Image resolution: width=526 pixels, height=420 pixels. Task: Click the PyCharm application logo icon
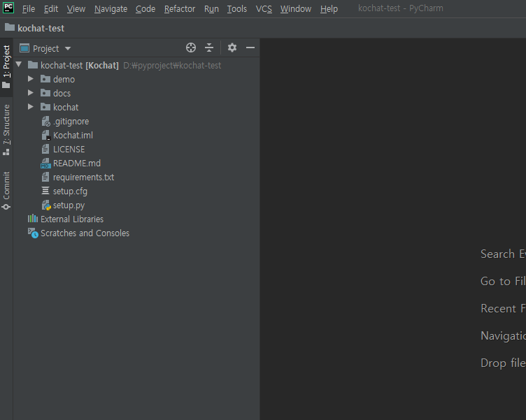8,8
